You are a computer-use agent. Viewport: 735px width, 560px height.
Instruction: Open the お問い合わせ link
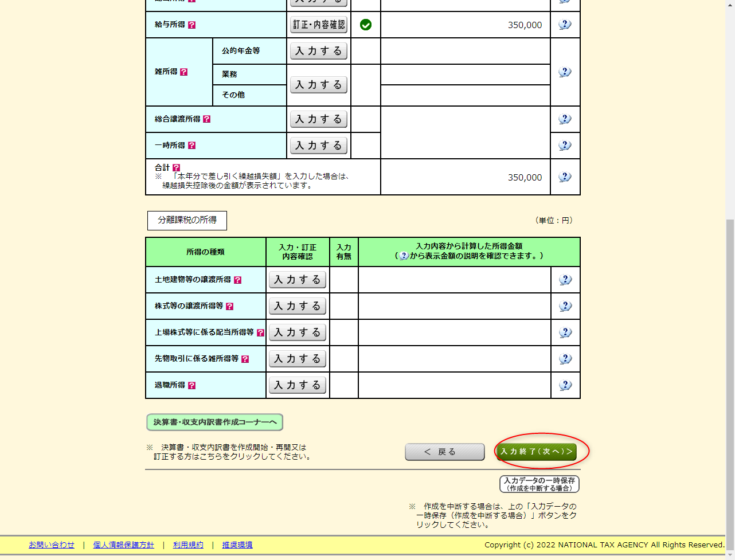click(52, 545)
